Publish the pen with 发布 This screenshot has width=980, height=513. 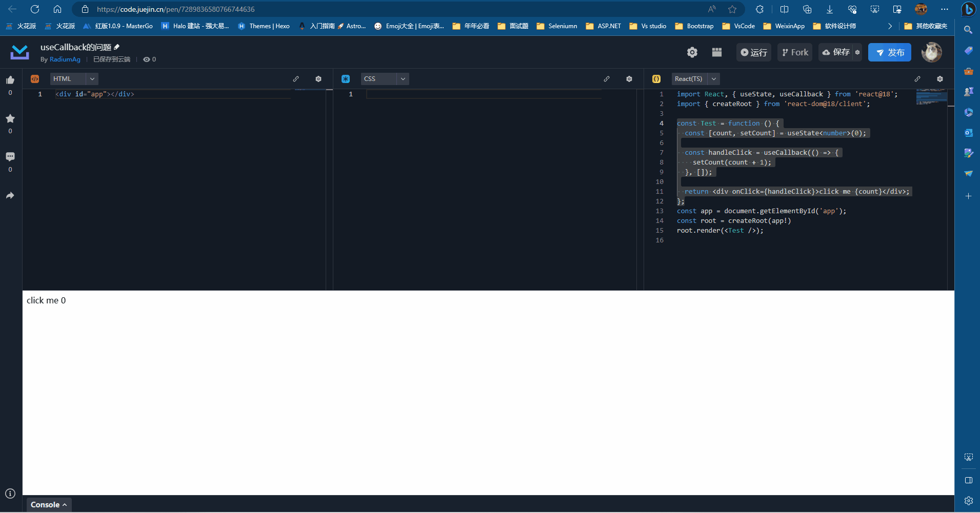890,52
